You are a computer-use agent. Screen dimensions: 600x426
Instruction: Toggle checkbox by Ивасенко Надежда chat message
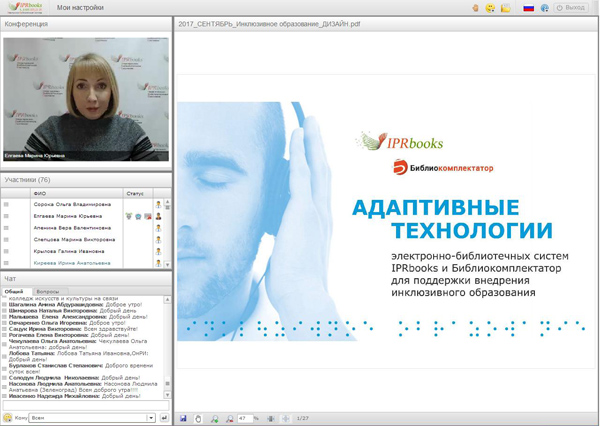[x=5, y=396]
